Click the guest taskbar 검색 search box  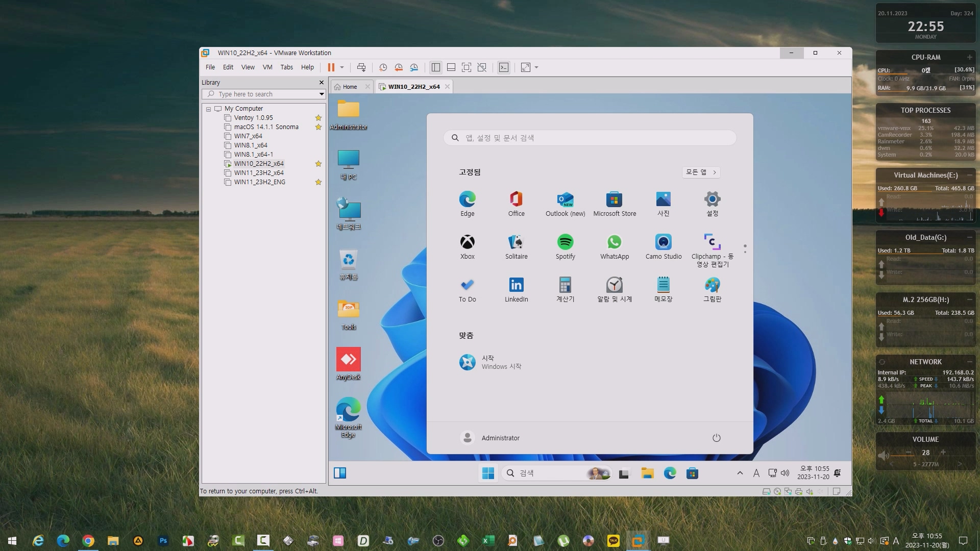tap(557, 473)
